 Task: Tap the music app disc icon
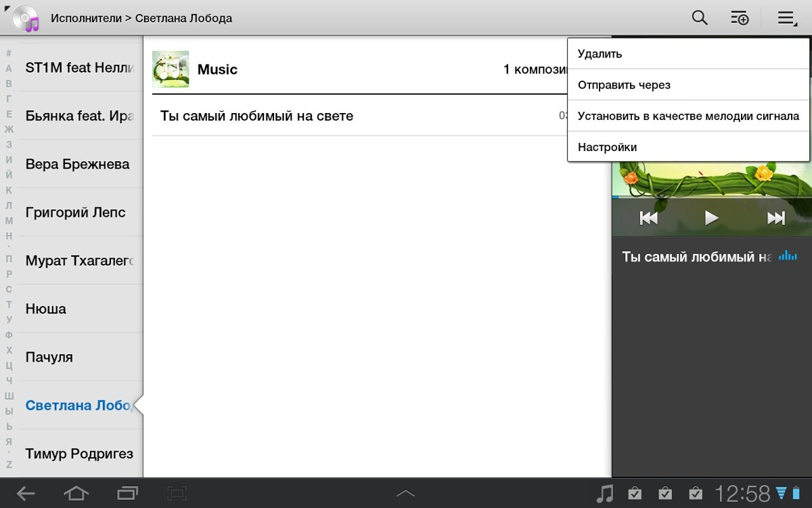pos(26,18)
